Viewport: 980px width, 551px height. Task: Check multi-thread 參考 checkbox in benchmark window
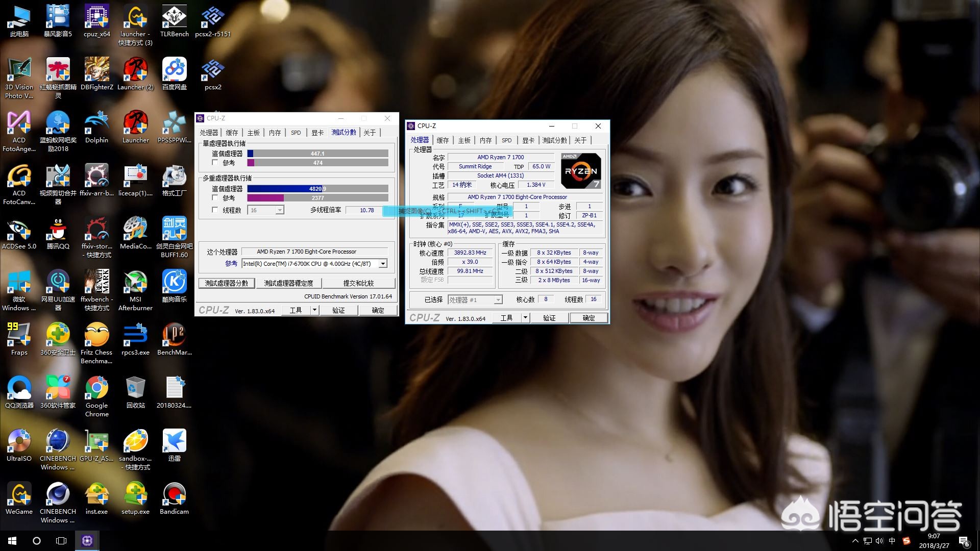(x=215, y=197)
